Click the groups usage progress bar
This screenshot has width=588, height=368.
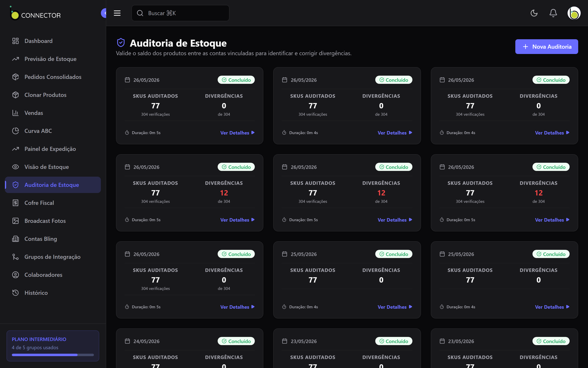(53, 355)
